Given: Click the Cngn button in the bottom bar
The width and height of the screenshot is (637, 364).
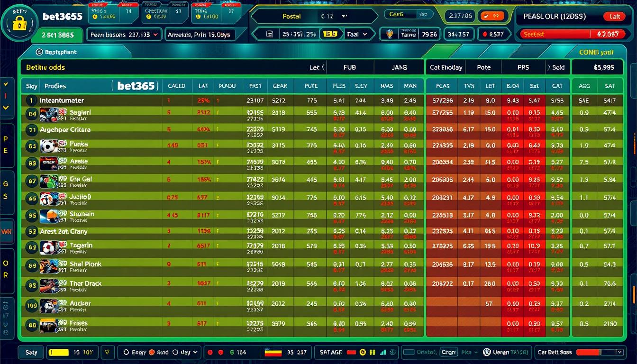Looking at the screenshot, I should pos(448,352).
